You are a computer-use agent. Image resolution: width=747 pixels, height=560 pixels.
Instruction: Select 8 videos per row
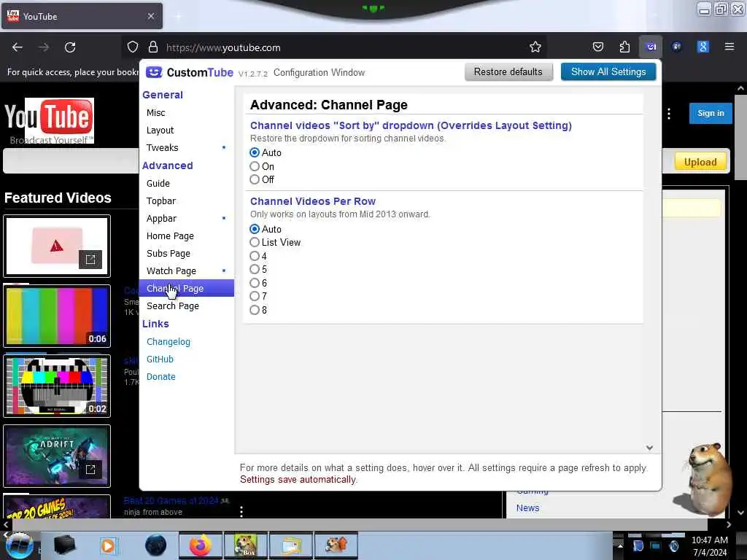tap(255, 310)
